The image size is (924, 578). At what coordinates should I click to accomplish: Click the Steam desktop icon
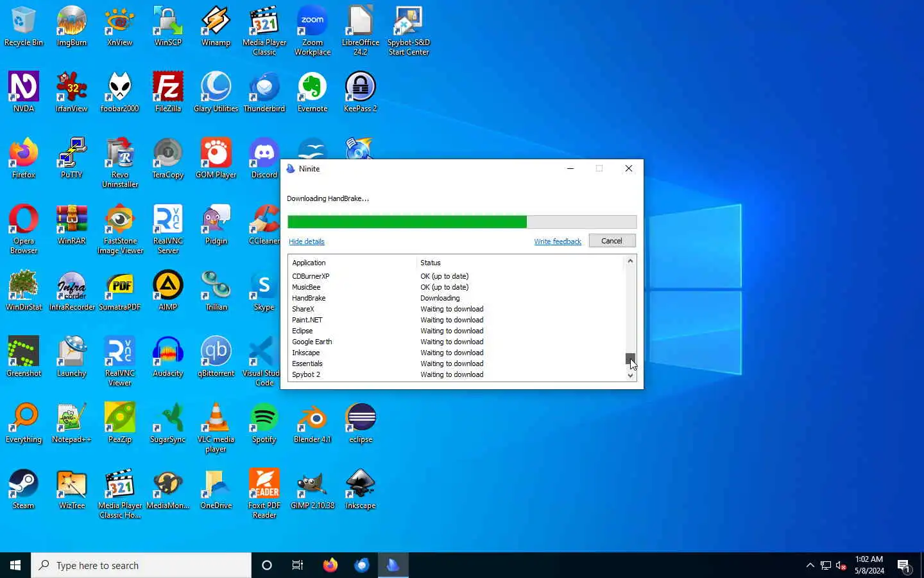click(x=24, y=489)
